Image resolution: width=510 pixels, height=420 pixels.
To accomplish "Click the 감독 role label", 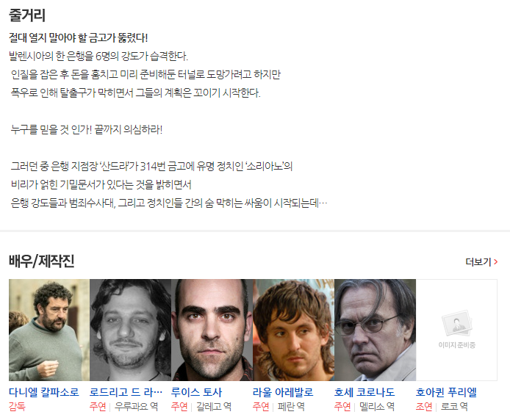I will 17,406.
